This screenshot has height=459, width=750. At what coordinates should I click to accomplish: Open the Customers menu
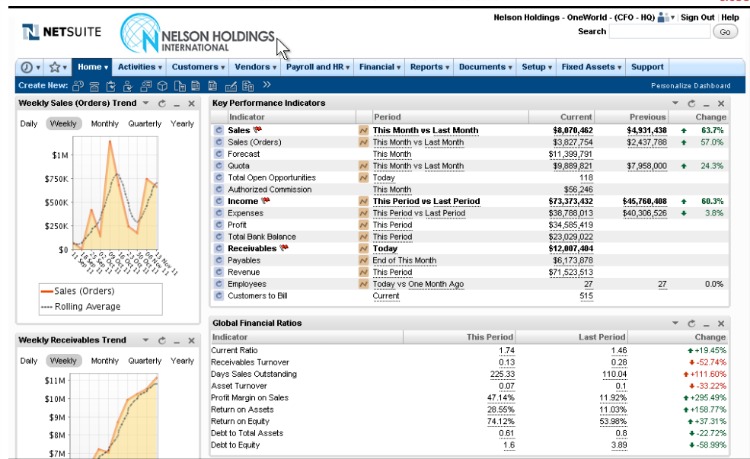(198, 67)
